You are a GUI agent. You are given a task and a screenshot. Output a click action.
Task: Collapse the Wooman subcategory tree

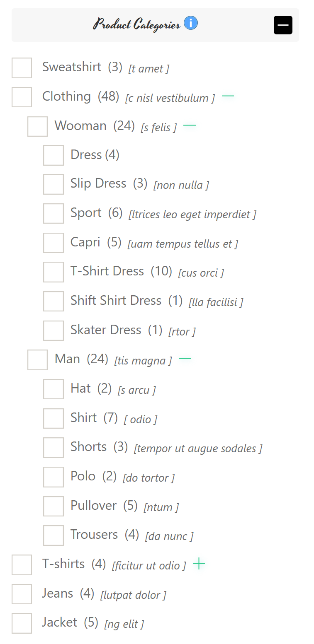[x=190, y=125]
